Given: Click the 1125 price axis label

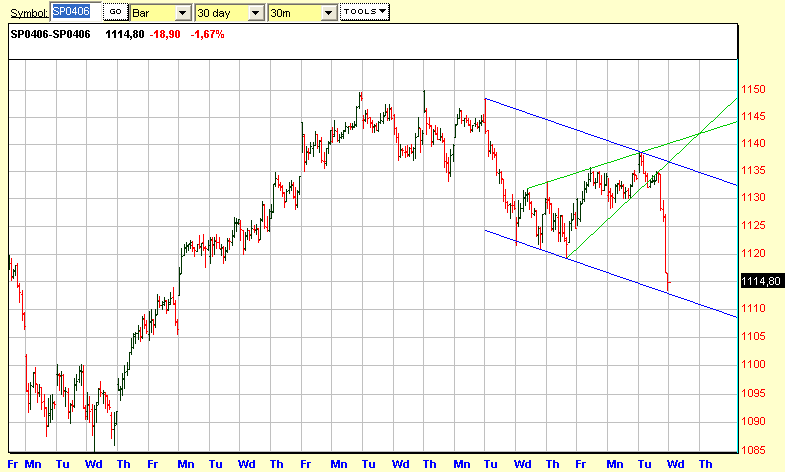Looking at the screenshot, I should pos(753,226).
